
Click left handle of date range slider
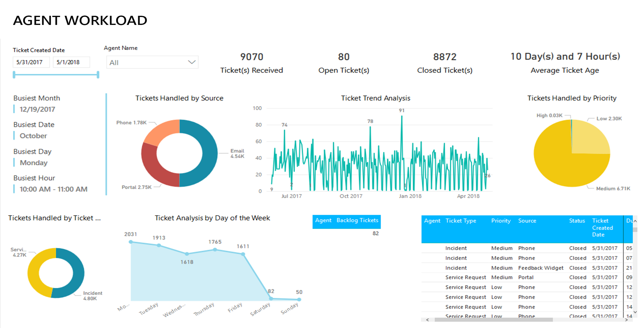14,75
